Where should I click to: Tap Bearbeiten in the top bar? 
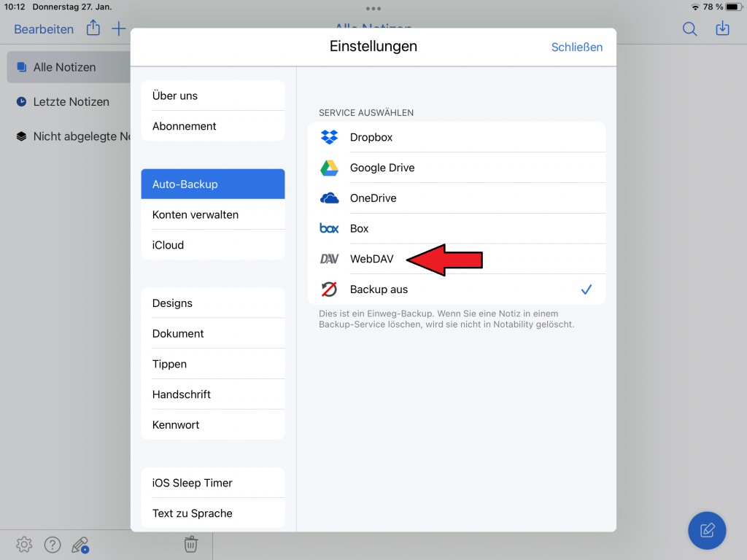click(x=44, y=30)
